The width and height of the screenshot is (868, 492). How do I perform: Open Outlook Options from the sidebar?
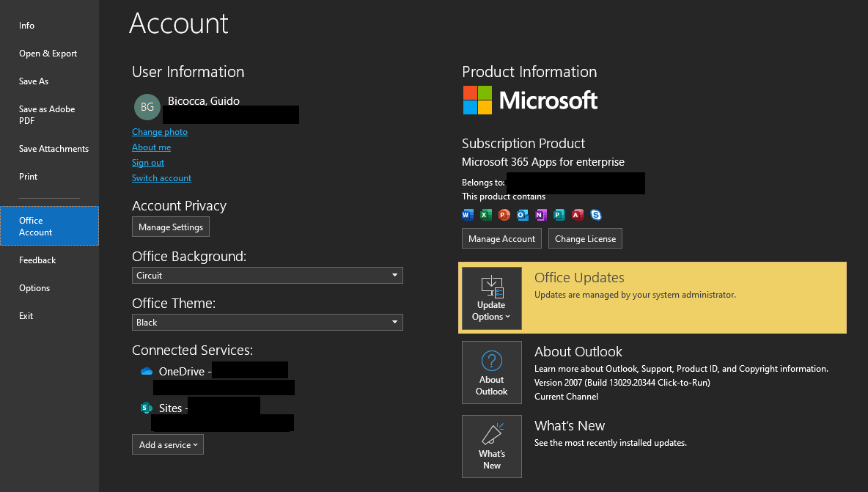pos(34,287)
